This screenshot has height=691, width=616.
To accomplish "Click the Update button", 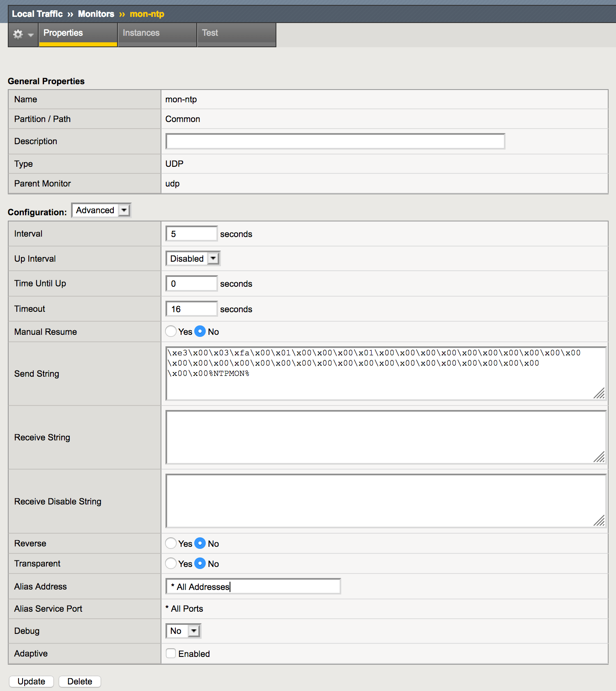I will click(x=31, y=682).
